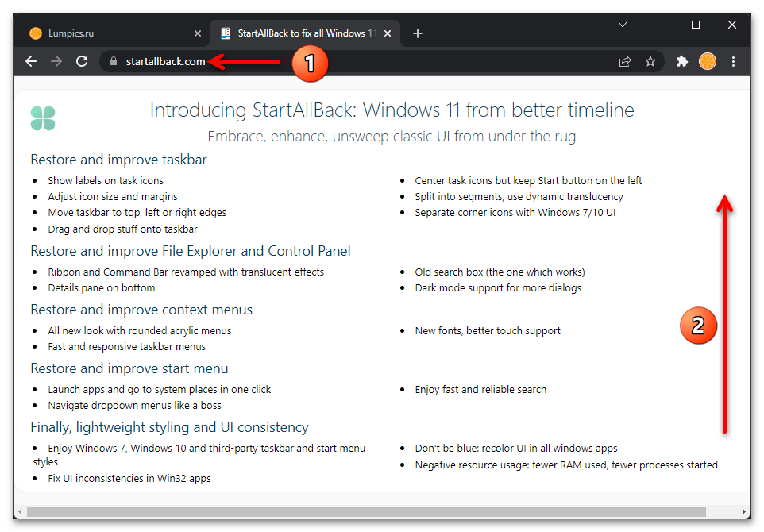Close the StartAllBack tab
Image resolution: width=764 pixels, height=532 pixels.
pos(388,33)
